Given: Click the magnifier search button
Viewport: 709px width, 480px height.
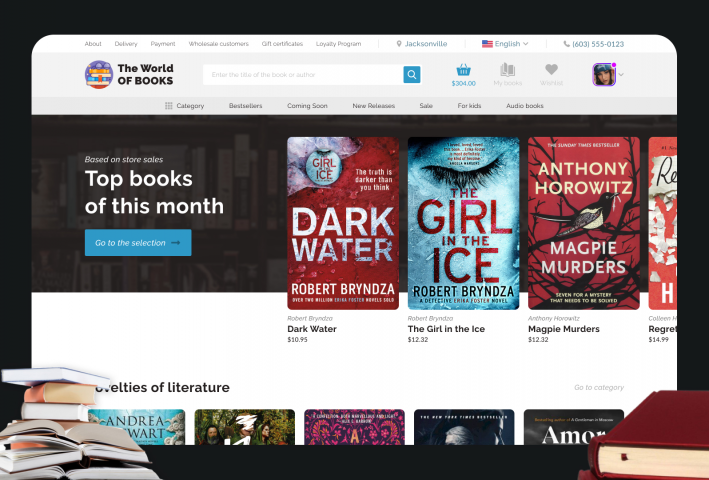Looking at the screenshot, I should pos(411,75).
